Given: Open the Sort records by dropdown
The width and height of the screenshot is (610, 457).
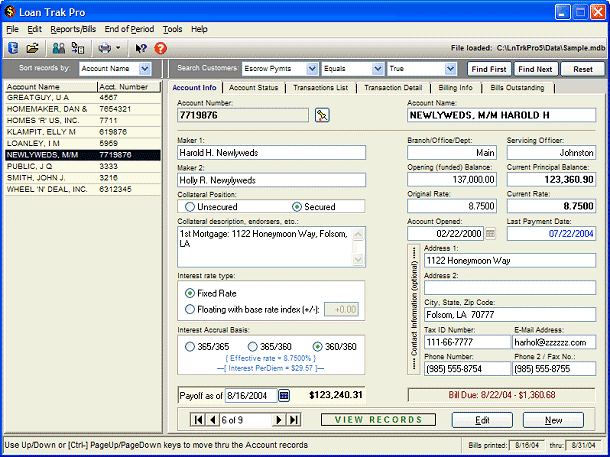Looking at the screenshot, I should (x=145, y=69).
